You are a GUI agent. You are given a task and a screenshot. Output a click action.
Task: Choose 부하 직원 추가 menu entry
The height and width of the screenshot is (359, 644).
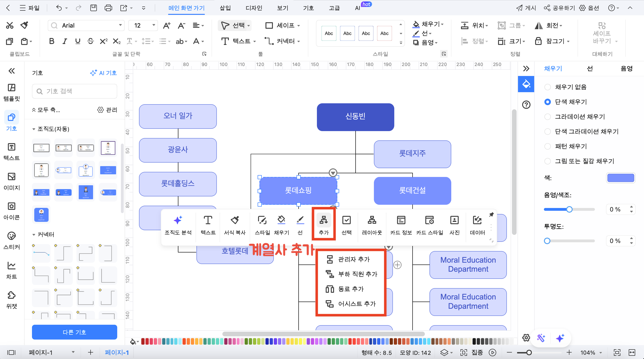(x=351, y=274)
